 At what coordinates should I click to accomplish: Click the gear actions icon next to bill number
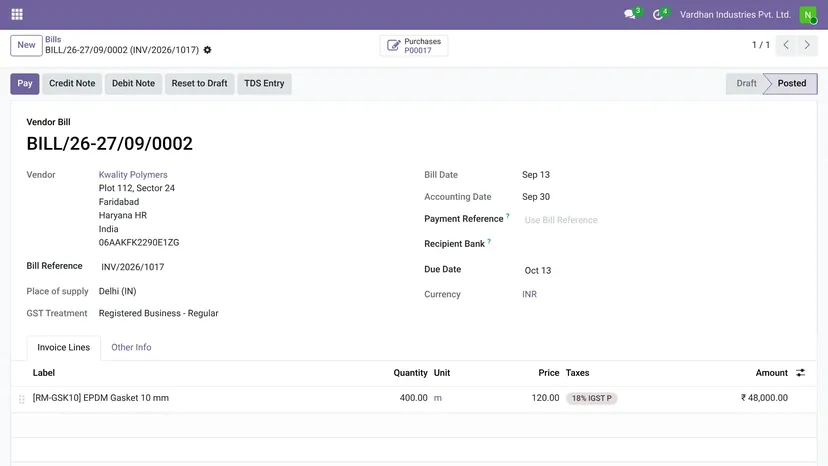pyautogui.click(x=208, y=50)
